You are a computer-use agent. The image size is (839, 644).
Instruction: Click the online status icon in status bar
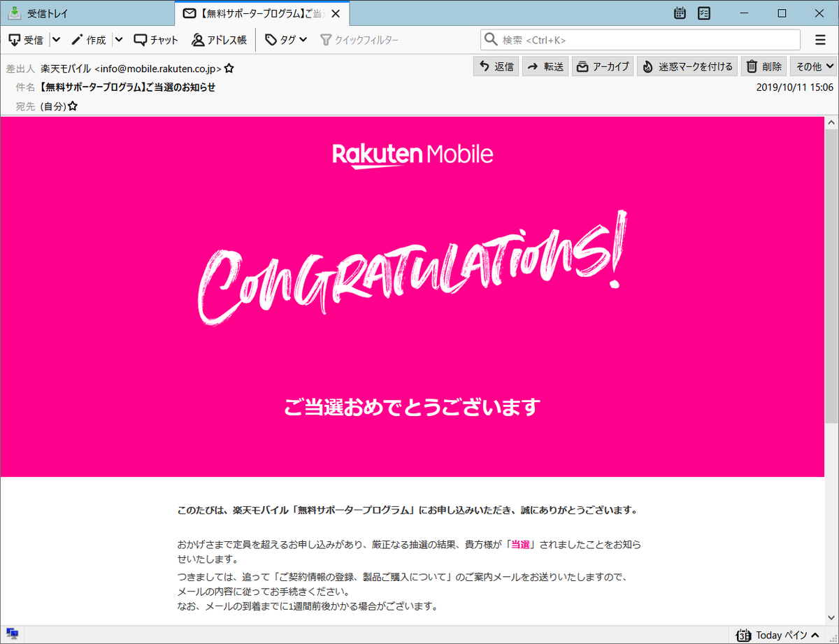click(x=12, y=635)
